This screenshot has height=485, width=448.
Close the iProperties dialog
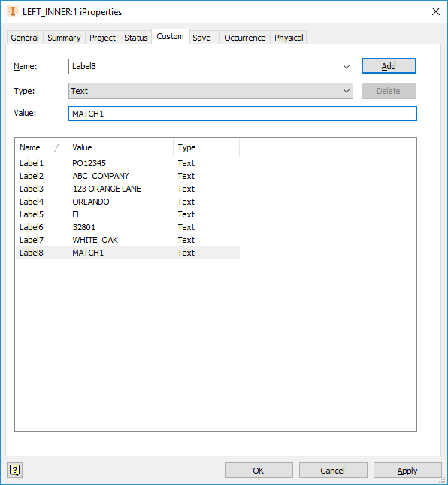436,11
